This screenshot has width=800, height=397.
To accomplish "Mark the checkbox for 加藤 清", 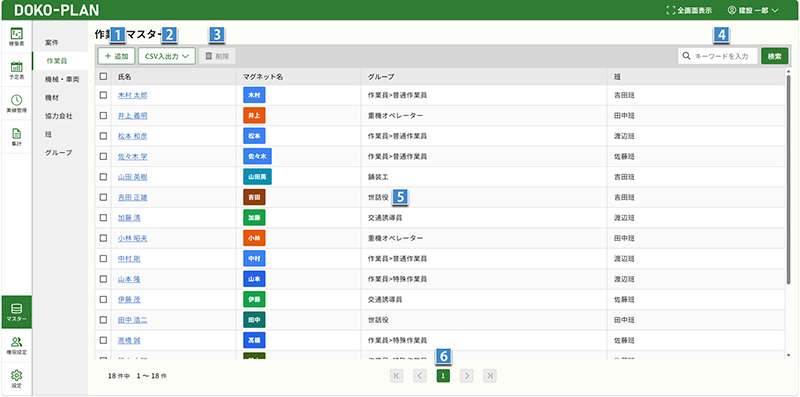I will [x=104, y=218].
